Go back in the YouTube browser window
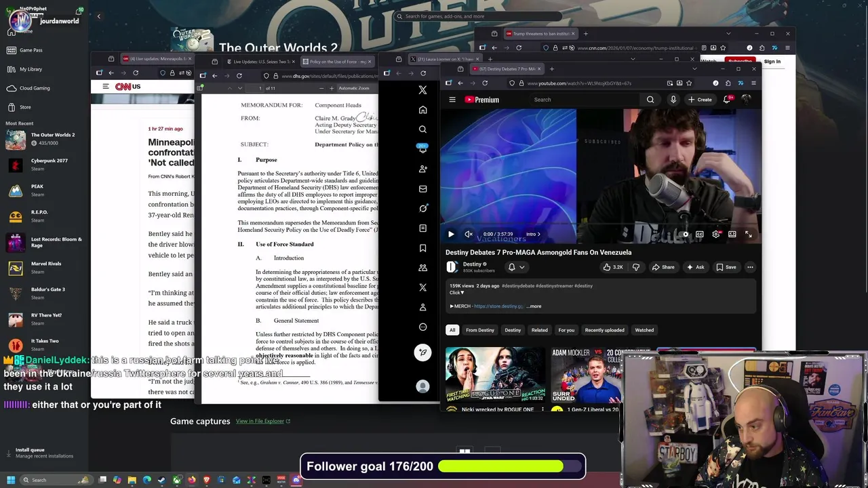This screenshot has width=868, height=488. [460, 83]
